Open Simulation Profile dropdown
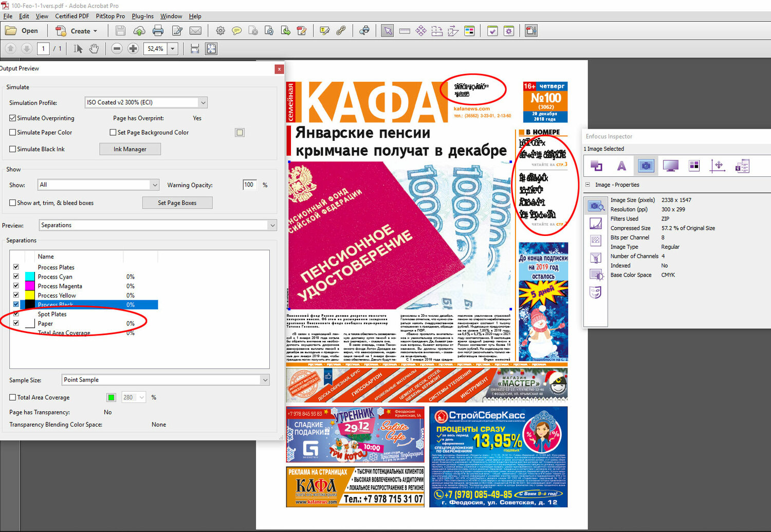Screen dimensions: 771x532 coord(146,102)
